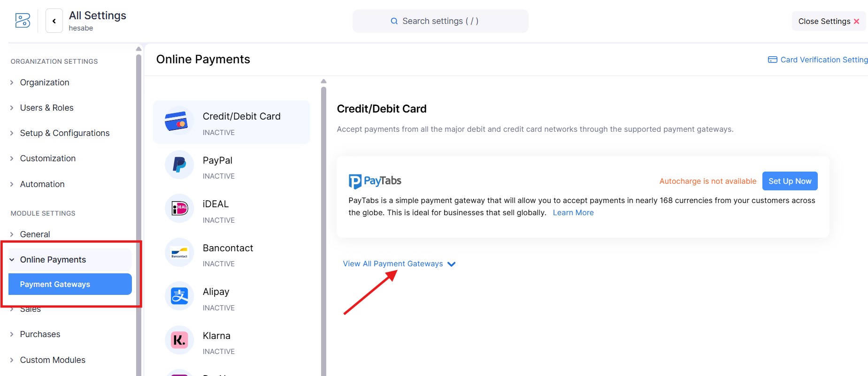Expand Users & Roles section
The width and height of the screenshot is (868, 376).
pyautogui.click(x=46, y=108)
